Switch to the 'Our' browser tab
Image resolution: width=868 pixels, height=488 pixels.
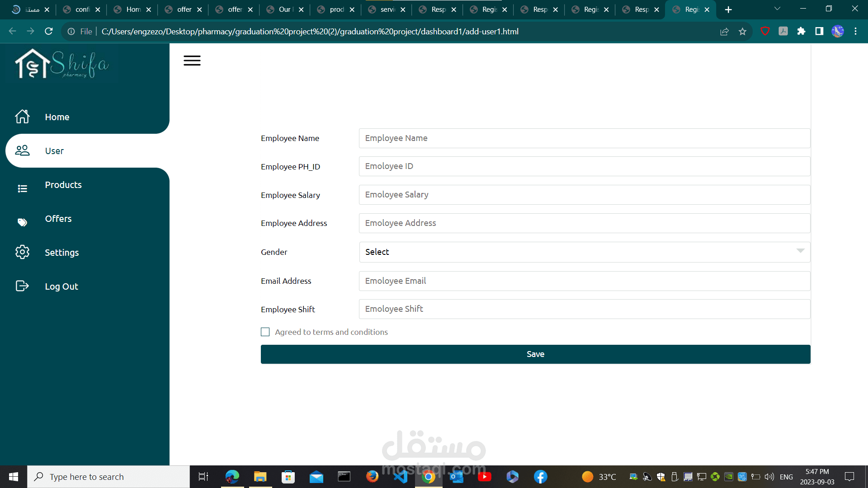point(284,9)
